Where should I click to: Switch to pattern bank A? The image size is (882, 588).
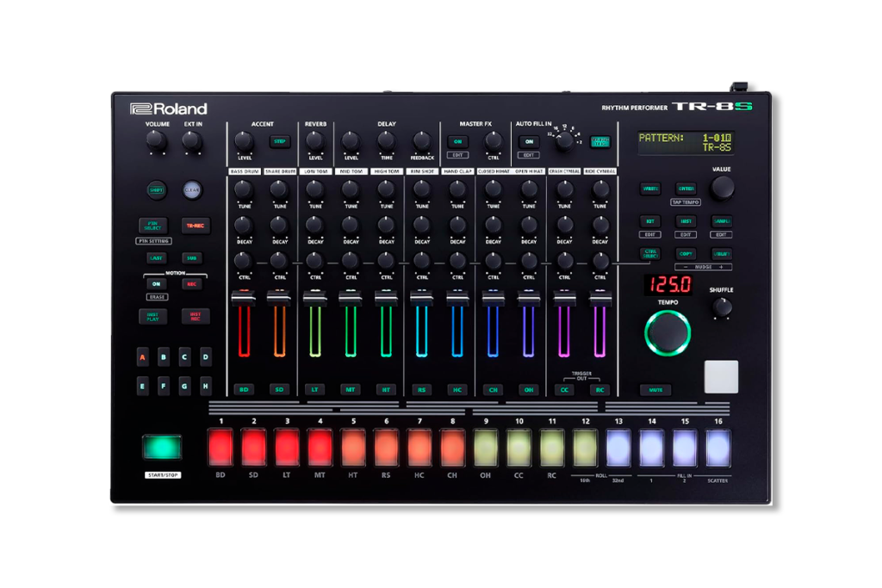[x=142, y=356]
